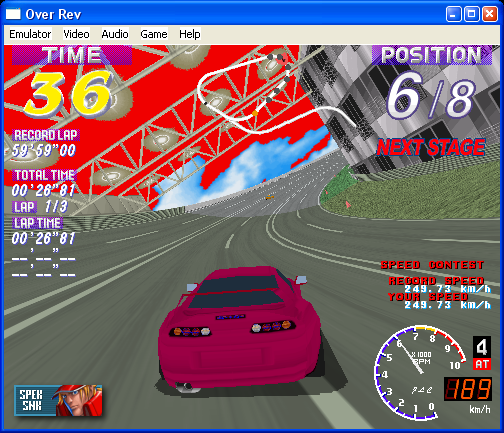
Task: Click the RECORD SPEED label
Action: (436, 281)
